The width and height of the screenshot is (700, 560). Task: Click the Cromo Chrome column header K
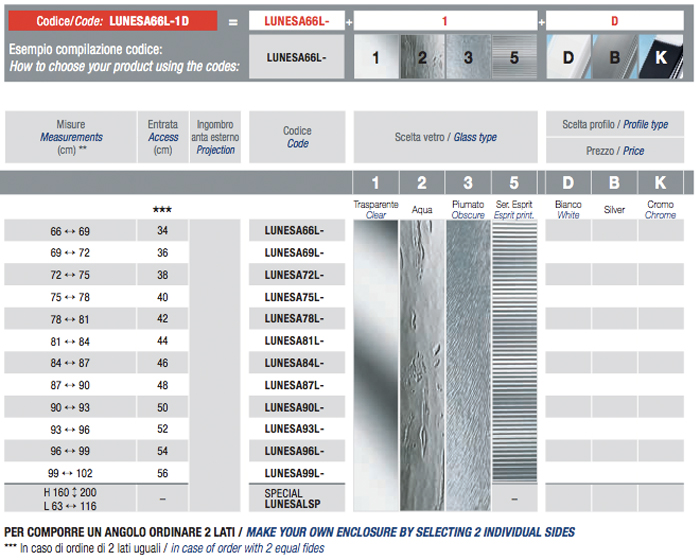point(660,183)
